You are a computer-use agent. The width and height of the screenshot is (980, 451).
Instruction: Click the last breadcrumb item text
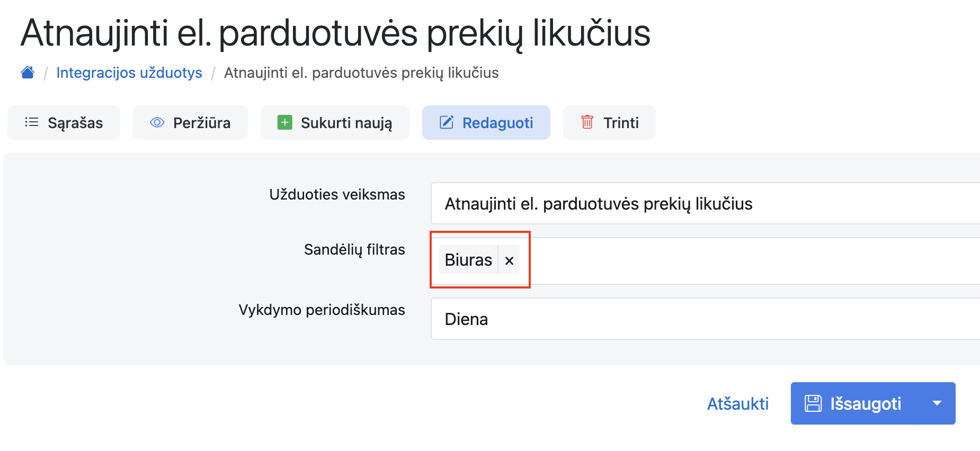361,73
